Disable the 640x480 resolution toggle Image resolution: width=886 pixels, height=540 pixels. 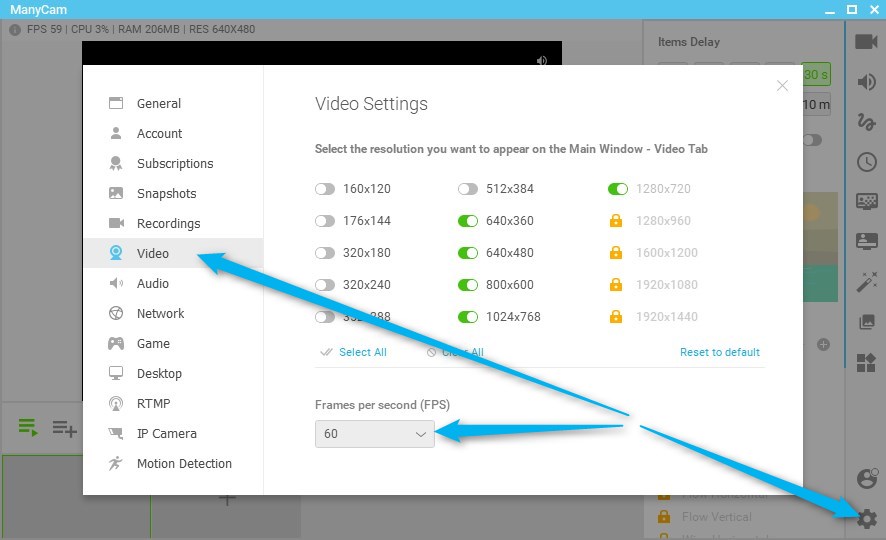(468, 253)
